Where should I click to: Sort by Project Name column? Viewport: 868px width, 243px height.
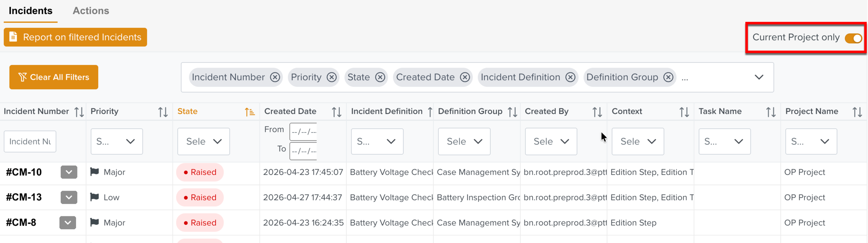click(857, 112)
